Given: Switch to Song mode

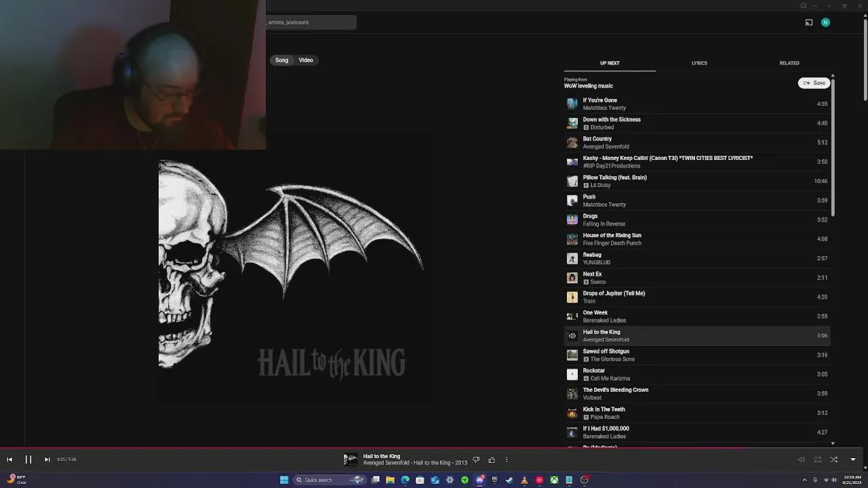Looking at the screenshot, I should tap(281, 60).
